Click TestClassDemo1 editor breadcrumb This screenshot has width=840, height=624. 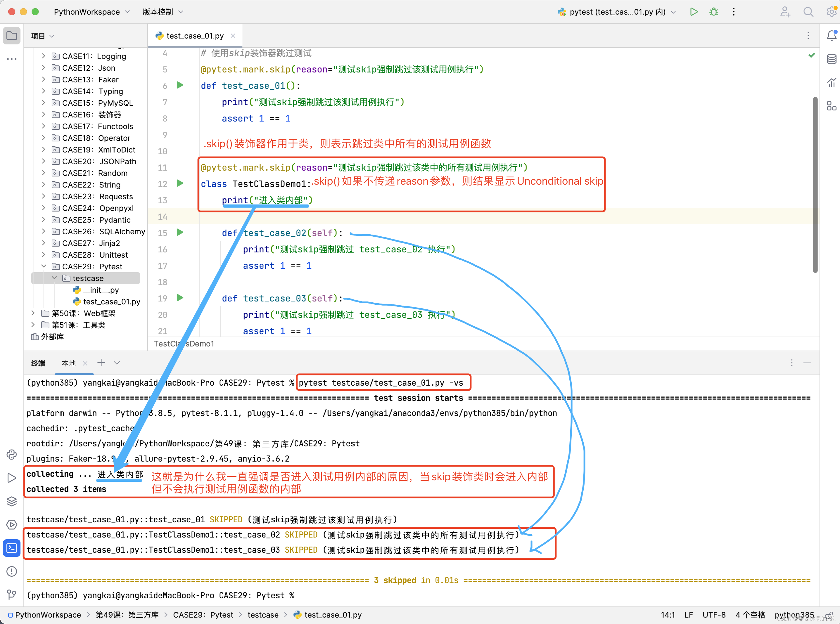tap(184, 344)
